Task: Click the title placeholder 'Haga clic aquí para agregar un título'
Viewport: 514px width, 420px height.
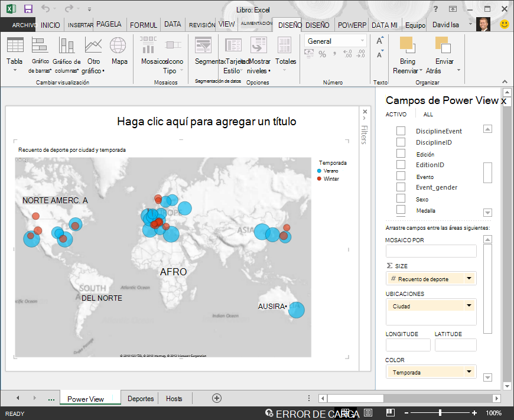Action: tap(207, 121)
